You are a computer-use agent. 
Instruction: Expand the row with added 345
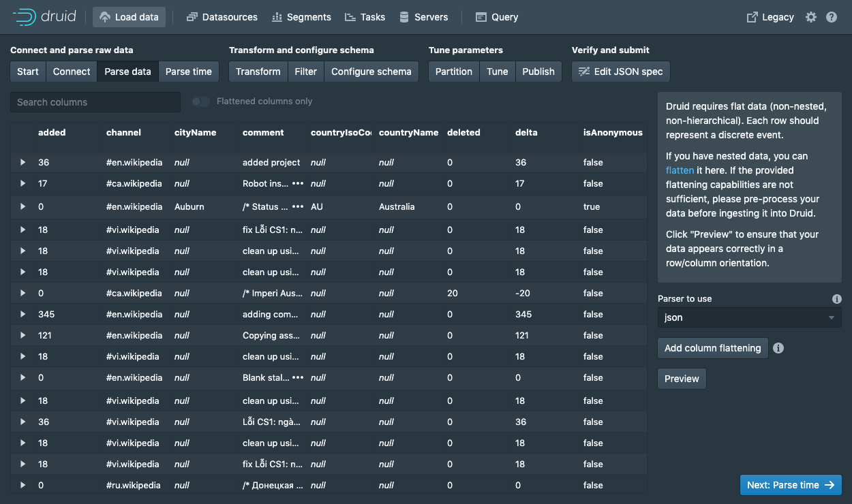pos(22,315)
